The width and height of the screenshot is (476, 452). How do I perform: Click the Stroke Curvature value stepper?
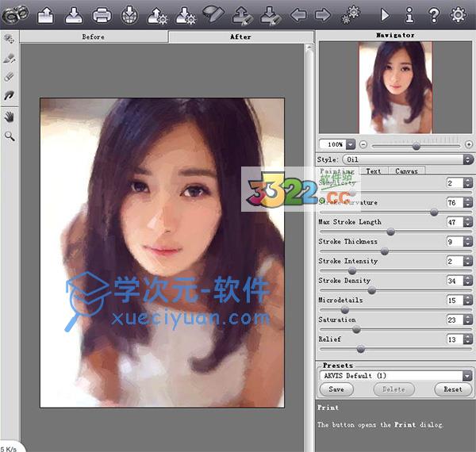[468, 202]
